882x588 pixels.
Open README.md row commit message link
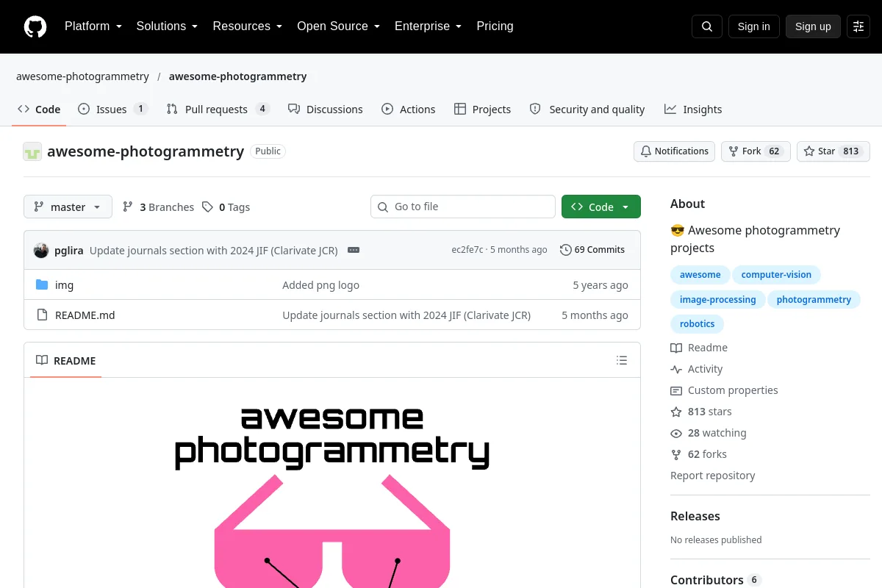pos(406,315)
